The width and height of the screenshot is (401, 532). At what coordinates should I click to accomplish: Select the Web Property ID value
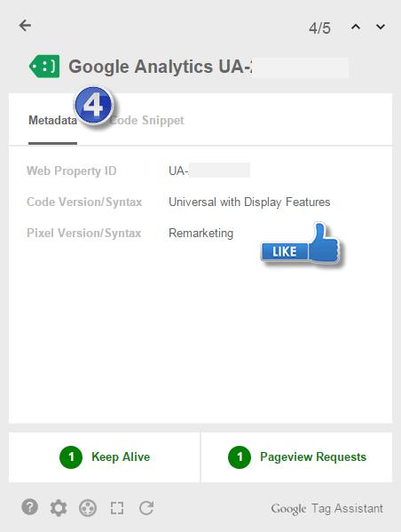click(x=209, y=171)
